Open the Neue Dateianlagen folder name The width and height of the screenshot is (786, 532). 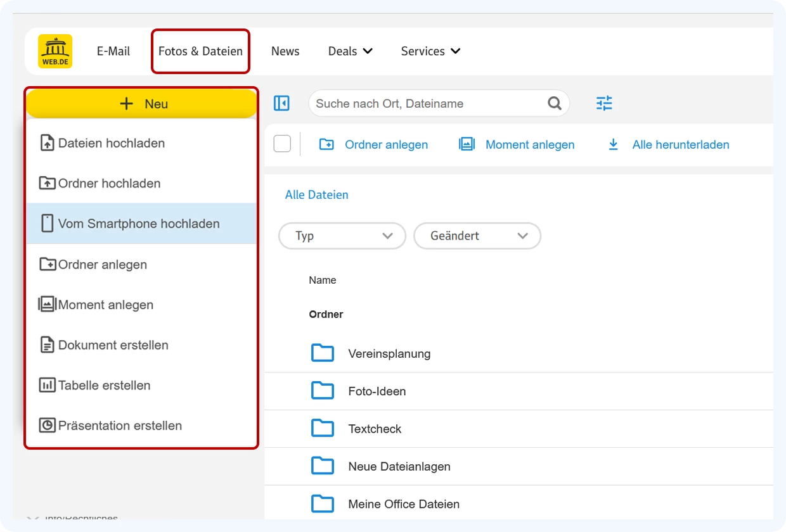[399, 467]
